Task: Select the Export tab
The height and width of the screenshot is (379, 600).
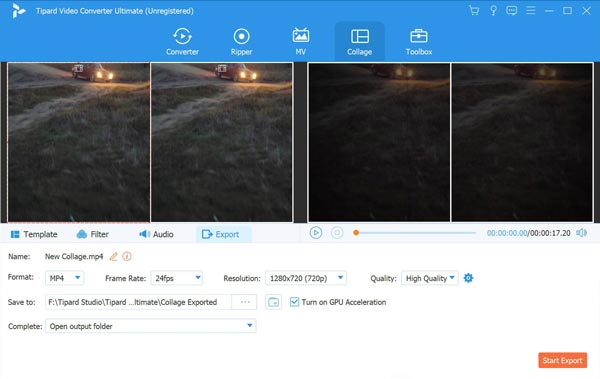Action: click(x=223, y=234)
